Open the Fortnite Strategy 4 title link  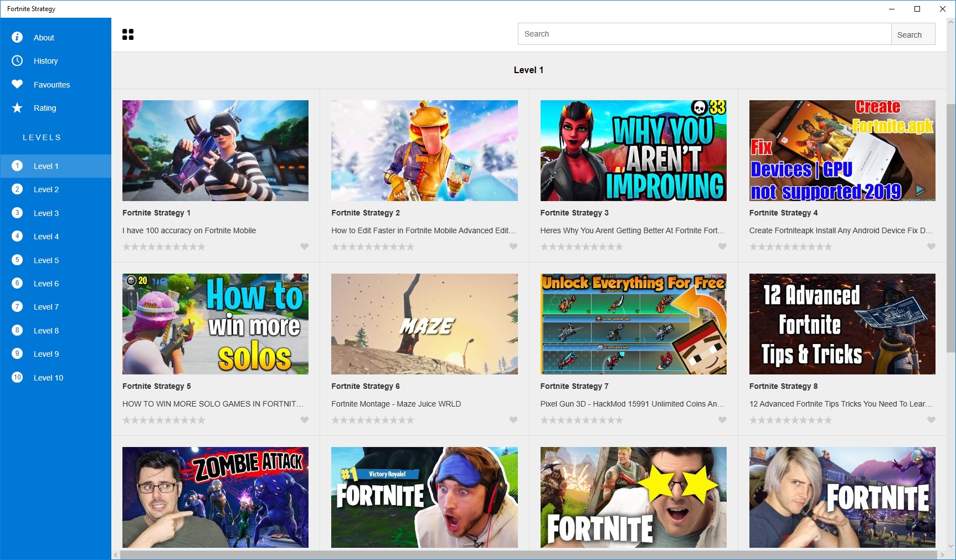click(x=783, y=213)
